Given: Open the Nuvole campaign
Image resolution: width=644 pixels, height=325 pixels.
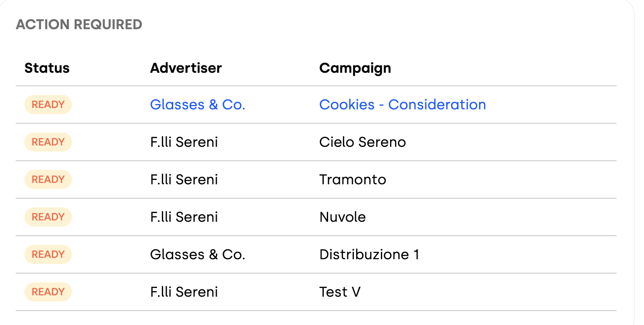Looking at the screenshot, I should click(x=343, y=217).
